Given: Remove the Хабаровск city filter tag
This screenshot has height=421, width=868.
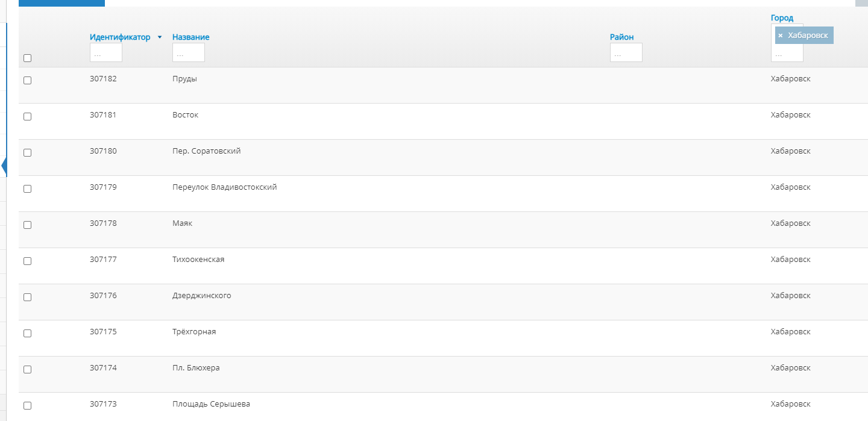Looking at the screenshot, I should pyautogui.click(x=780, y=36).
